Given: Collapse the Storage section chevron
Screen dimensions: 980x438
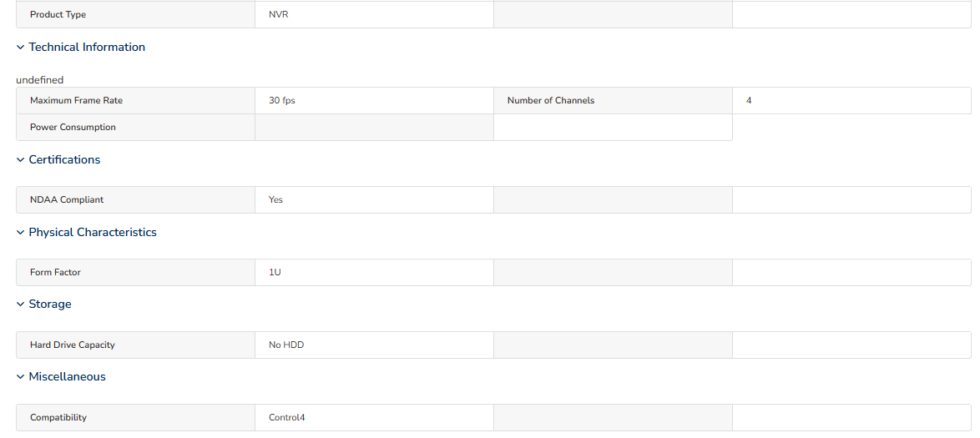Looking at the screenshot, I should coord(21,305).
